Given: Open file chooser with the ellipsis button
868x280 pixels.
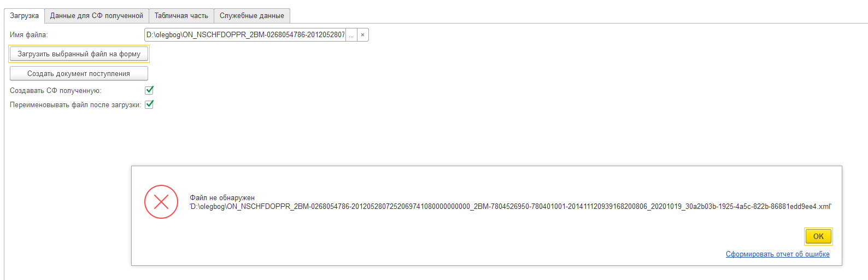Looking at the screenshot, I should click(x=351, y=35).
